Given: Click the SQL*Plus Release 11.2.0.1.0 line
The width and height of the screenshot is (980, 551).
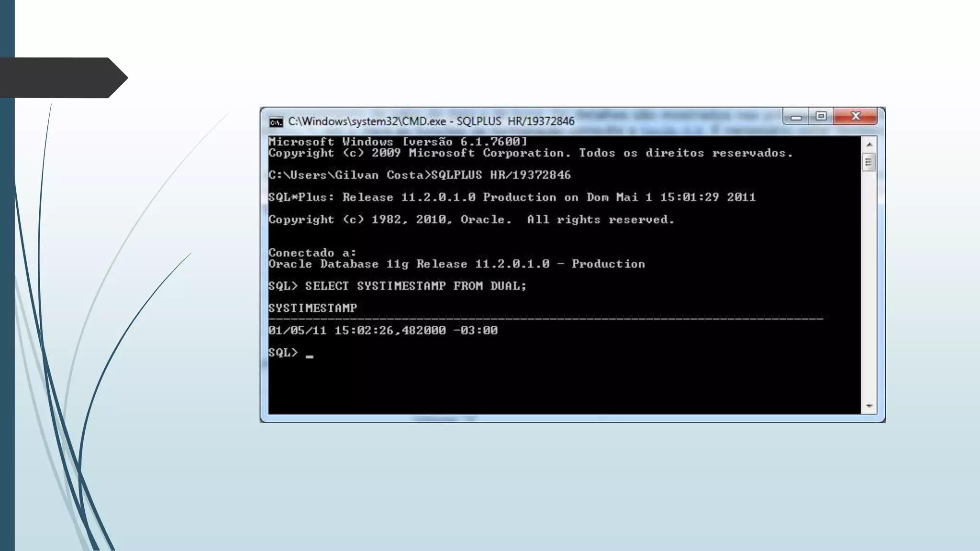Looking at the screenshot, I should coord(511,198).
